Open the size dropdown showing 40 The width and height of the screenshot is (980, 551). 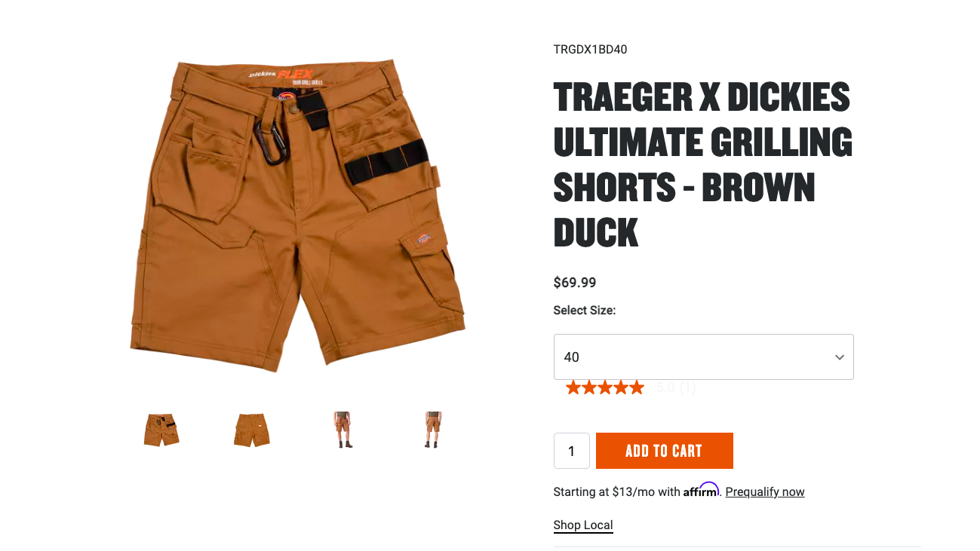click(x=703, y=357)
